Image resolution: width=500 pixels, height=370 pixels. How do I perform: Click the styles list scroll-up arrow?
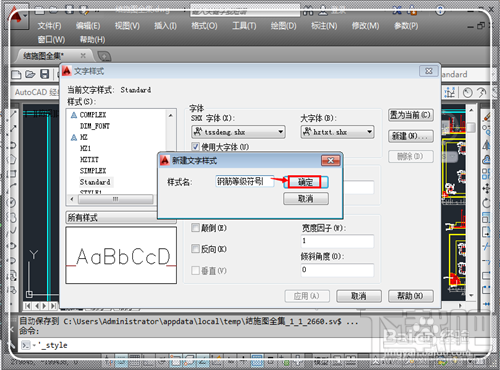pos(171,115)
